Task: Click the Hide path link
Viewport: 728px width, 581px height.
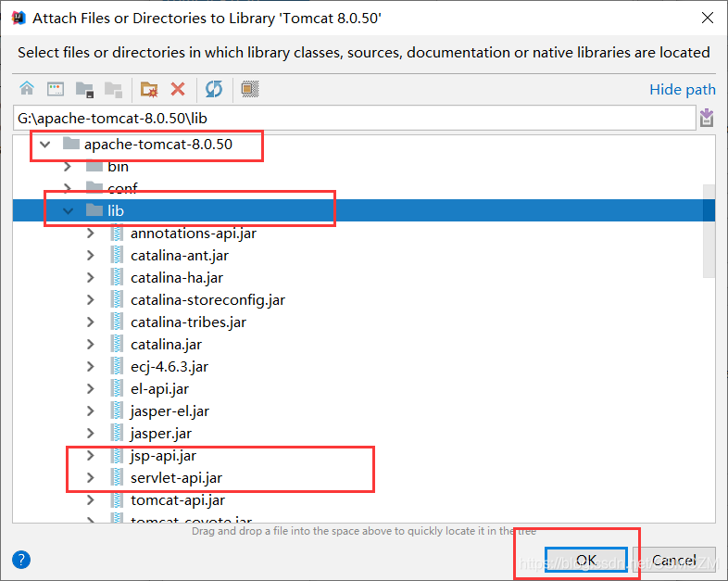Action: 682,89
